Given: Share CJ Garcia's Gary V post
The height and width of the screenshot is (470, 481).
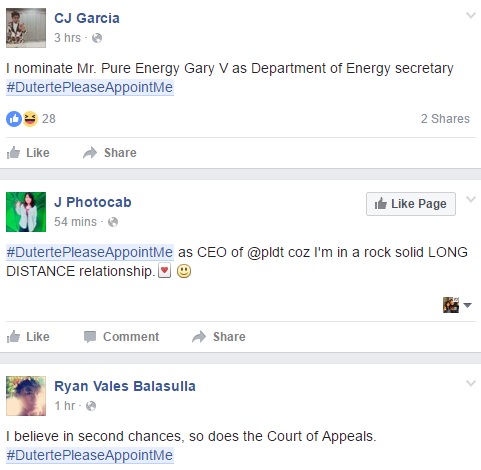Looking at the screenshot, I should (x=110, y=153).
